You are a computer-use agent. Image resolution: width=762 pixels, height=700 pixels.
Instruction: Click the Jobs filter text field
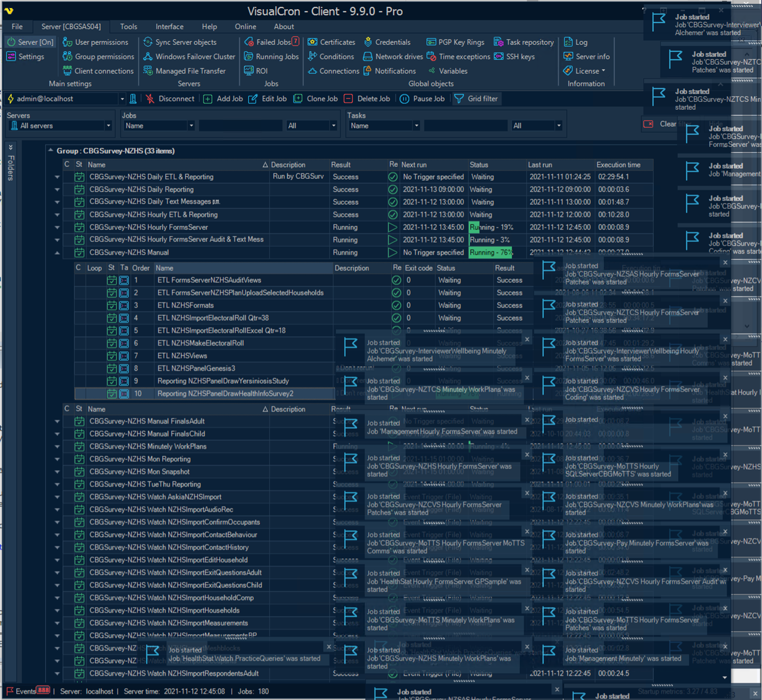point(240,126)
